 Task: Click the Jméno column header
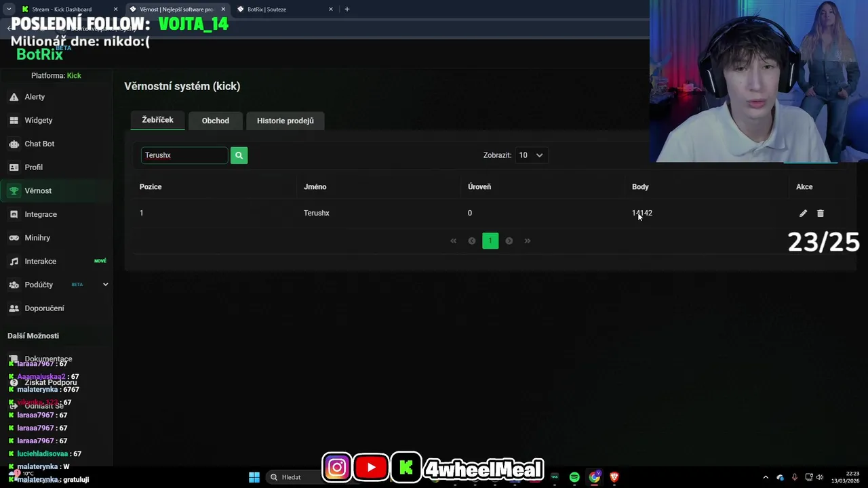click(x=315, y=187)
